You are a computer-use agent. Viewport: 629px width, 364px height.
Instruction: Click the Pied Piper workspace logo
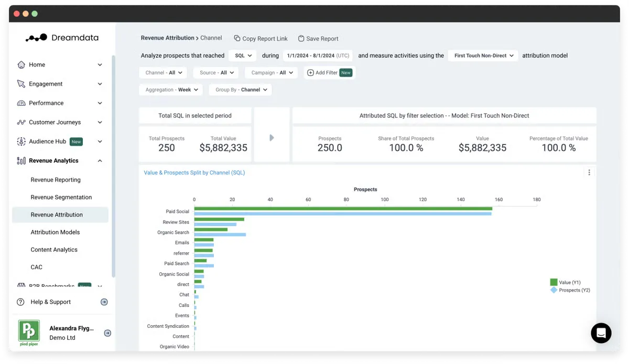[29, 333]
